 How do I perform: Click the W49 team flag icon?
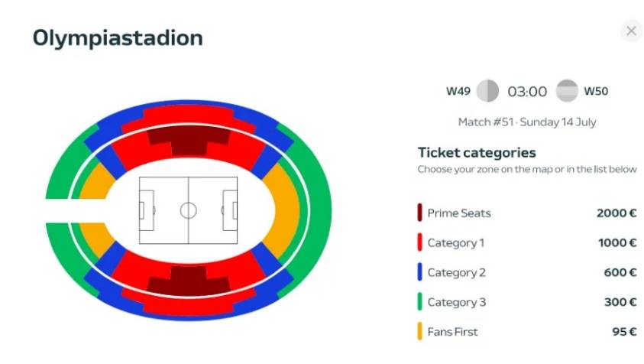point(487,92)
